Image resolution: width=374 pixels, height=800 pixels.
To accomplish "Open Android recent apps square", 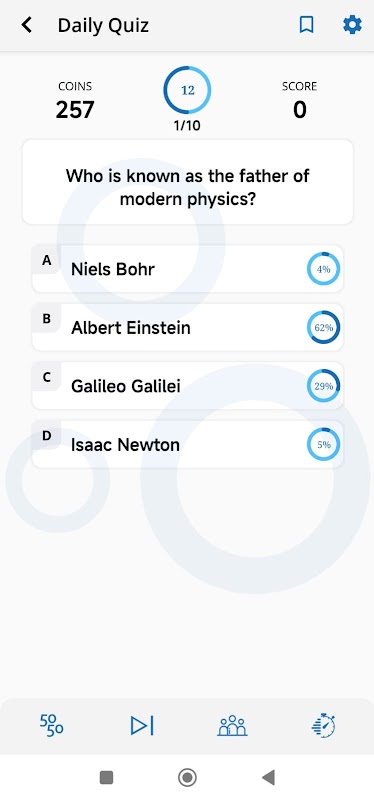I will (106, 778).
